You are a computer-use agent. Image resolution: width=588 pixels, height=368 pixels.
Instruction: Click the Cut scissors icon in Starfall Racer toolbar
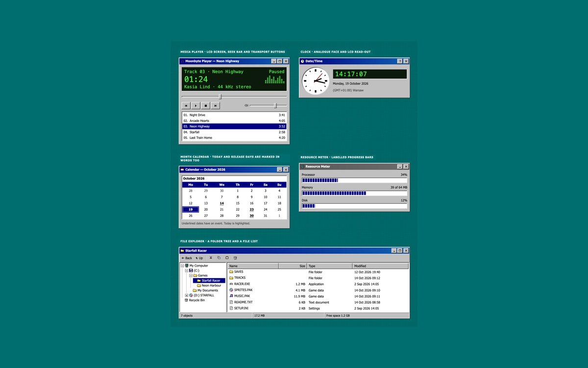[x=211, y=258]
